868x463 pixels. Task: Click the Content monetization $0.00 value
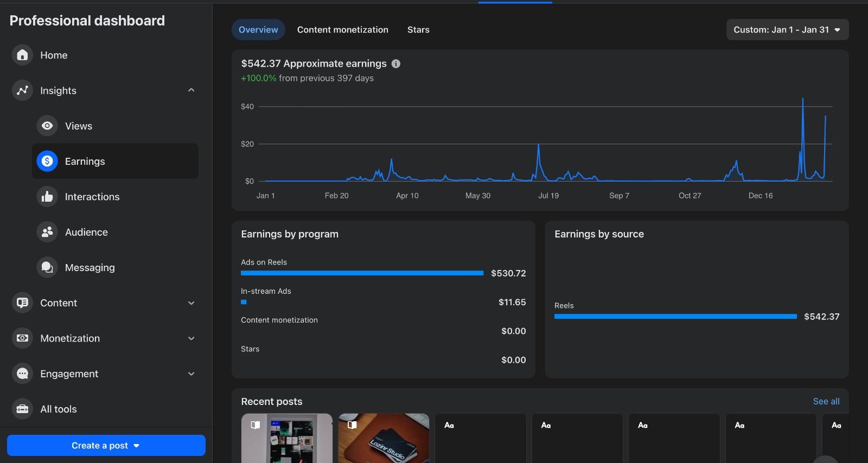pos(513,331)
